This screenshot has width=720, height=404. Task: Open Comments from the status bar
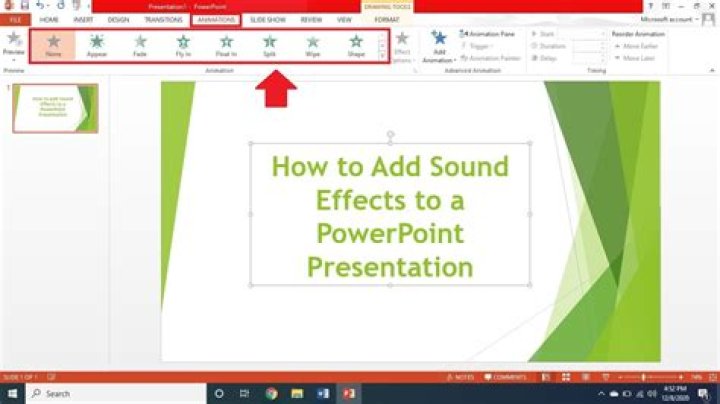pyautogui.click(x=506, y=377)
